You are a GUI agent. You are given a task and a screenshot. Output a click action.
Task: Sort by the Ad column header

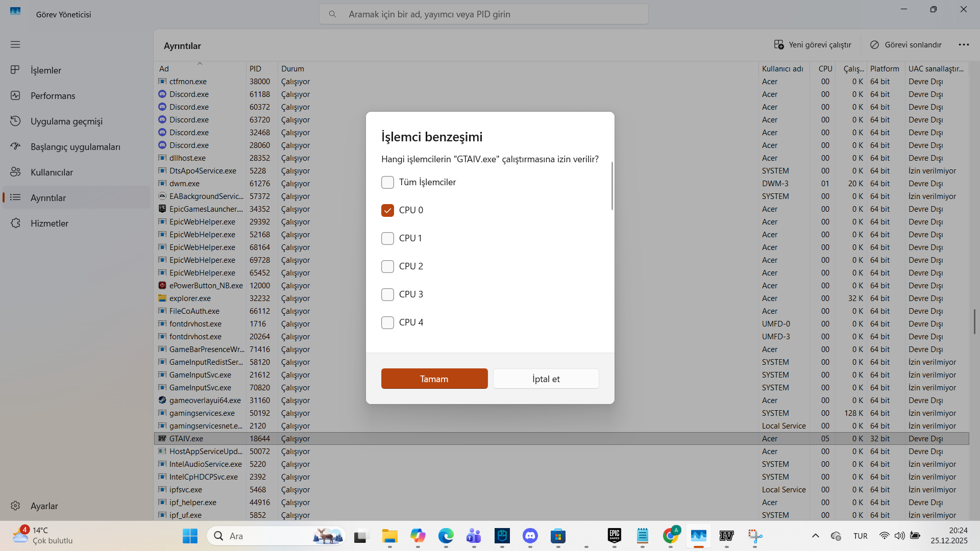tap(200, 68)
